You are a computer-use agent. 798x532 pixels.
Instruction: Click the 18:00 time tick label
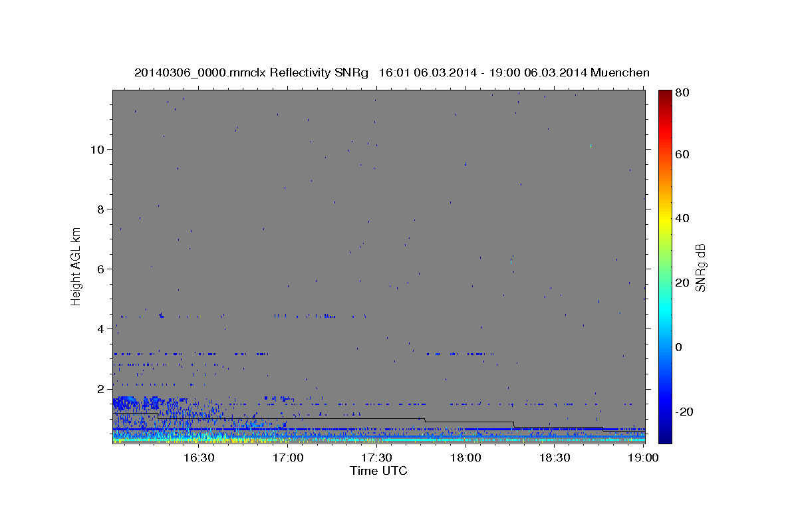pos(465,458)
